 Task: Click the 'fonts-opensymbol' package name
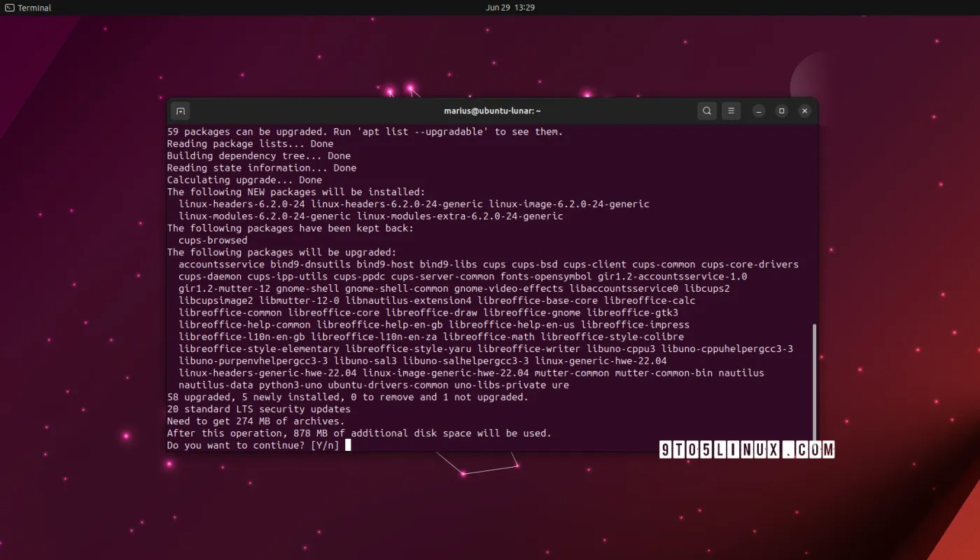[546, 276]
